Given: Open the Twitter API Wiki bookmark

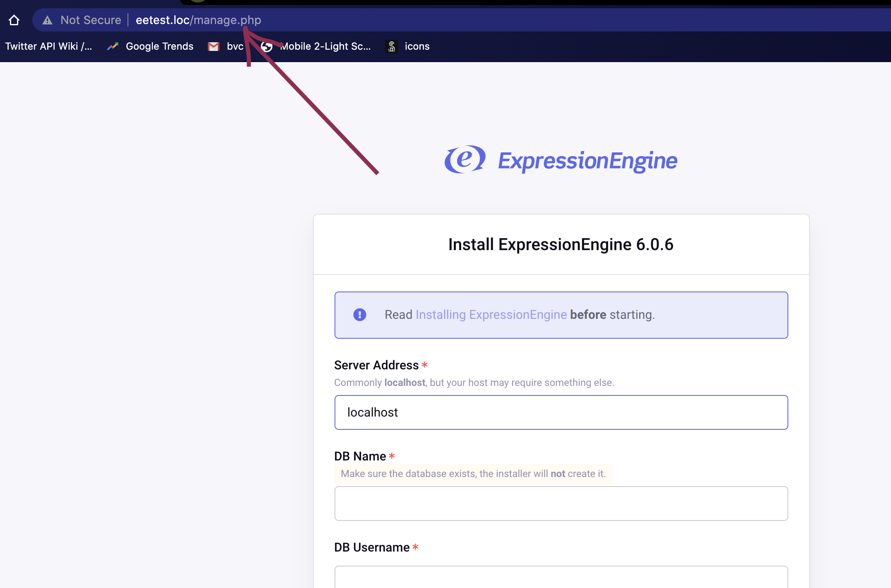Looking at the screenshot, I should (x=48, y=46).
